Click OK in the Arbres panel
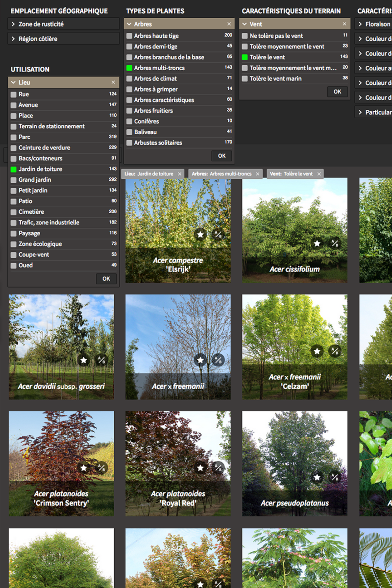Viewport: 392px width, 588px height. tap(222, 156)
